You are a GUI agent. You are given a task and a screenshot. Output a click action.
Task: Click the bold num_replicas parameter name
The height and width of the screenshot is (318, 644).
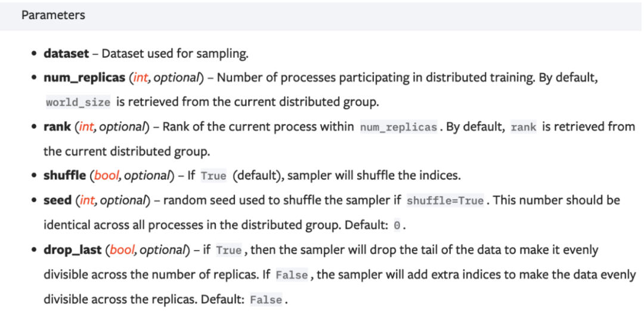pyautogui.click(x=84, y=78)
